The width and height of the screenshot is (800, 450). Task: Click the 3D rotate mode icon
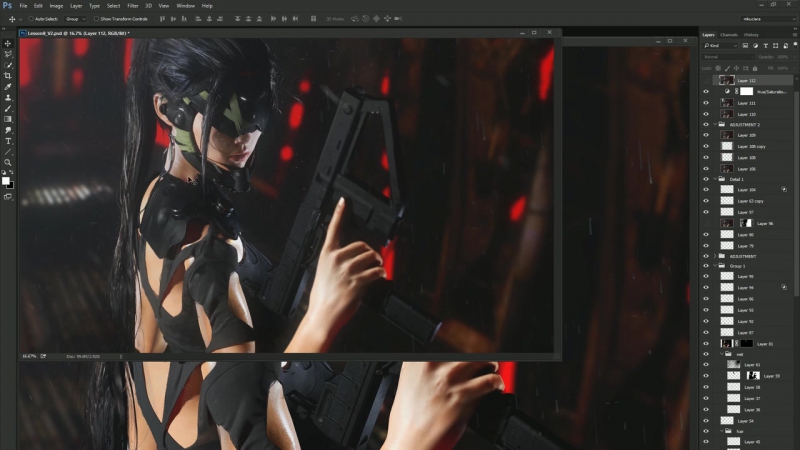pyautogui.click(x=355, y=19)
